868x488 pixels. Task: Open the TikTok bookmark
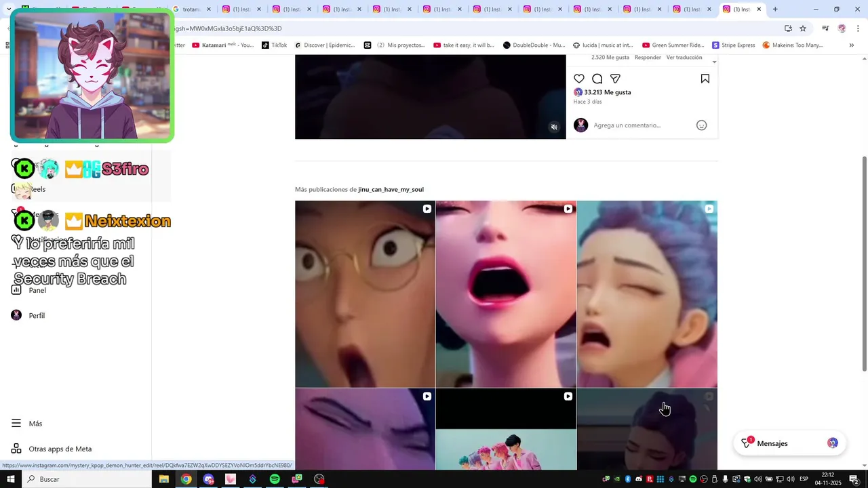274,45
